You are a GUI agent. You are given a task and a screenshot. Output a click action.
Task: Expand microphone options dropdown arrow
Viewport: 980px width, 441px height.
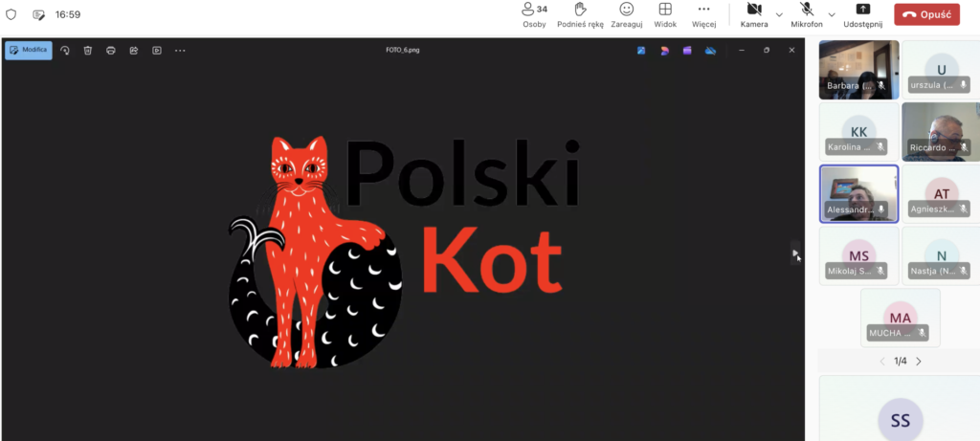tap(832, 14)
